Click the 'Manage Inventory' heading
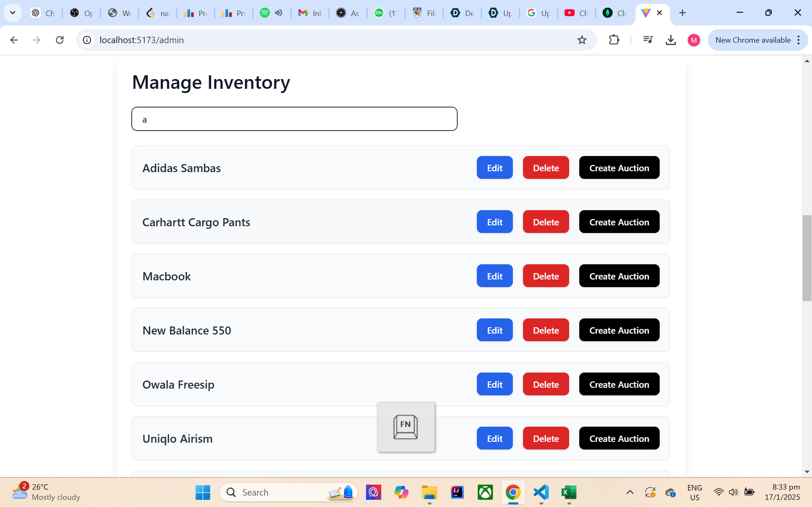 pos(211,82)
